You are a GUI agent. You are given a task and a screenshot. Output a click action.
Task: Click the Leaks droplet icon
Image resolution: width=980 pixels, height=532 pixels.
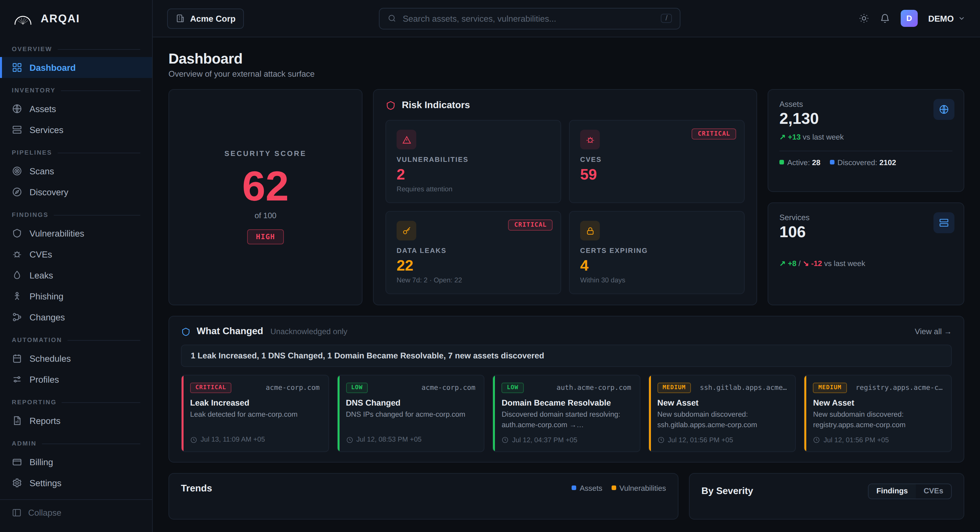(x=17, y=275)
